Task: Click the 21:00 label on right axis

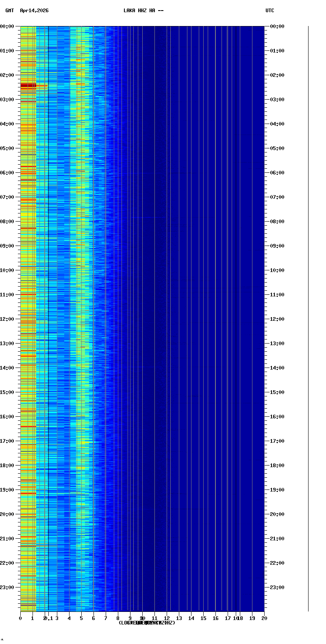Action: [276, 539]
